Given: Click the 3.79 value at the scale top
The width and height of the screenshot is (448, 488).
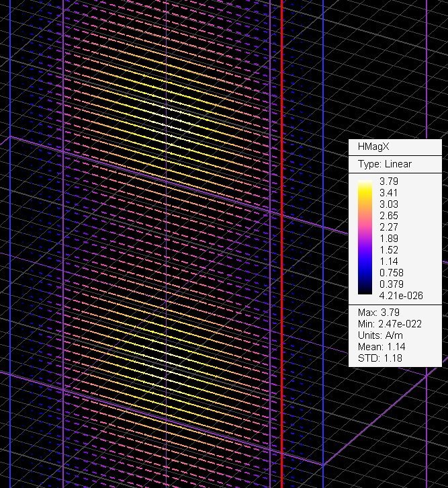Looking at the screenshot, I should click(390, 181).
